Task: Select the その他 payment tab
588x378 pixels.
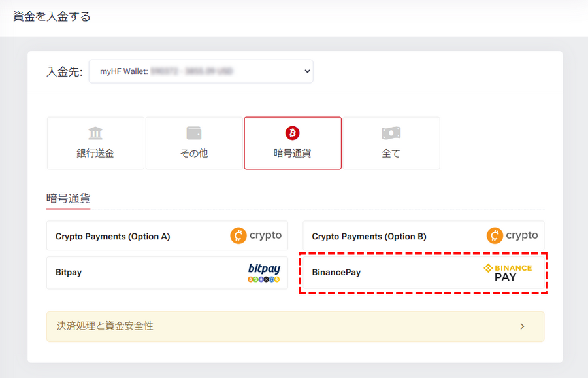Action: tap(194, 143)
